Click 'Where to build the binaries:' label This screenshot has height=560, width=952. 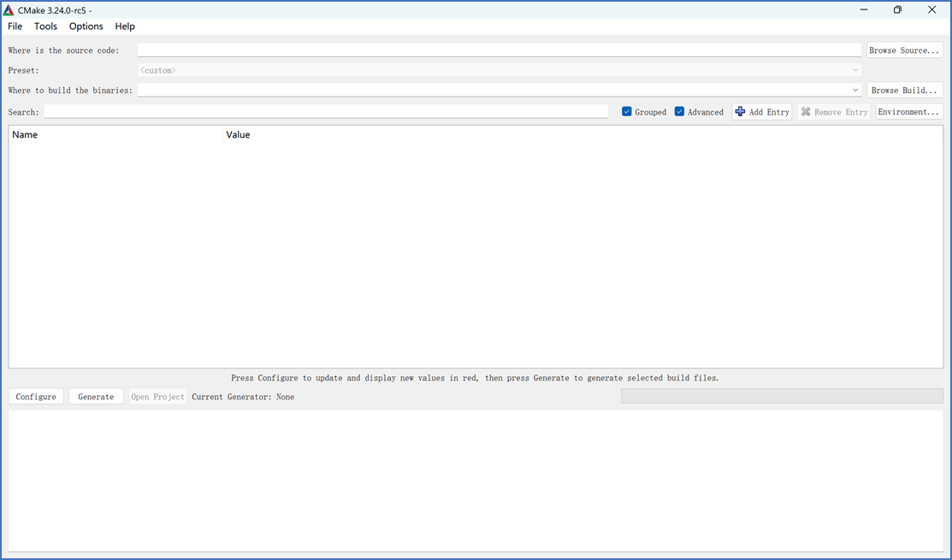point(70,91)
